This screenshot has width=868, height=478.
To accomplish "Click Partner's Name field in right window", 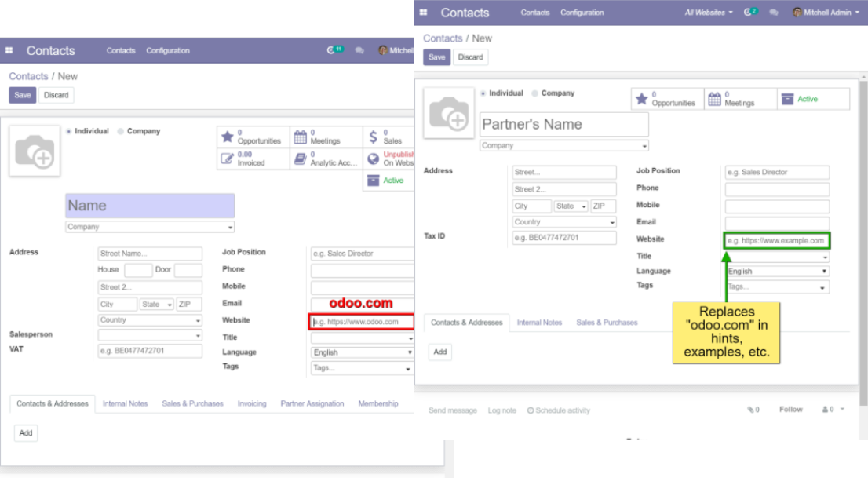I will (564, 124).
